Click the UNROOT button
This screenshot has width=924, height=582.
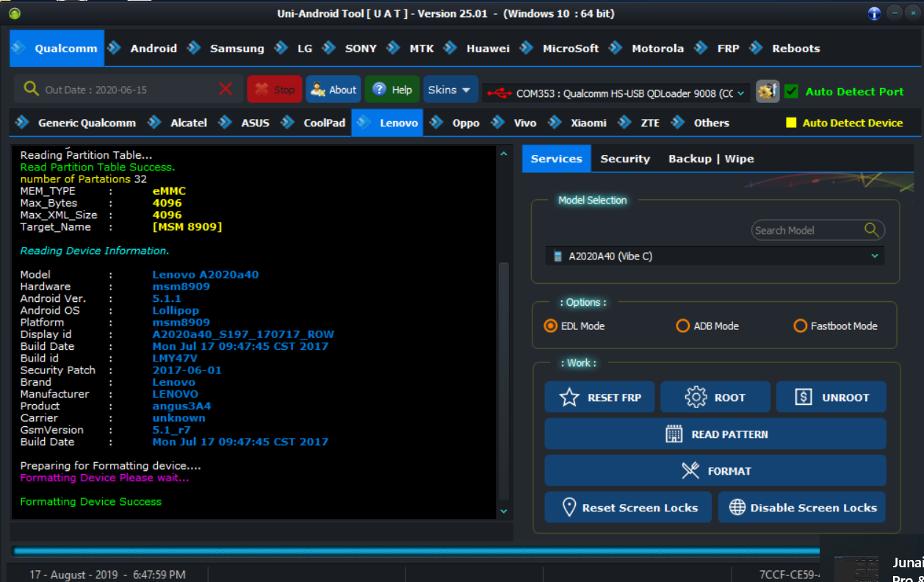click(x=831, y=398)
